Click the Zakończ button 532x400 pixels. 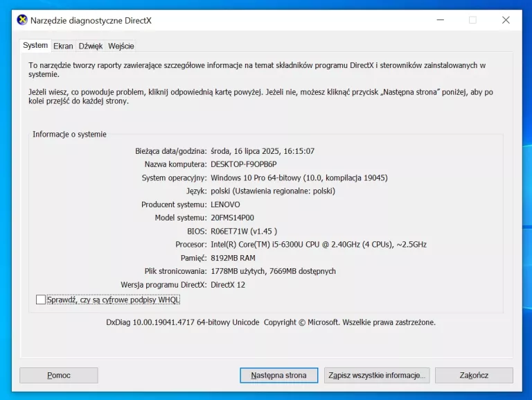[474, 375]
